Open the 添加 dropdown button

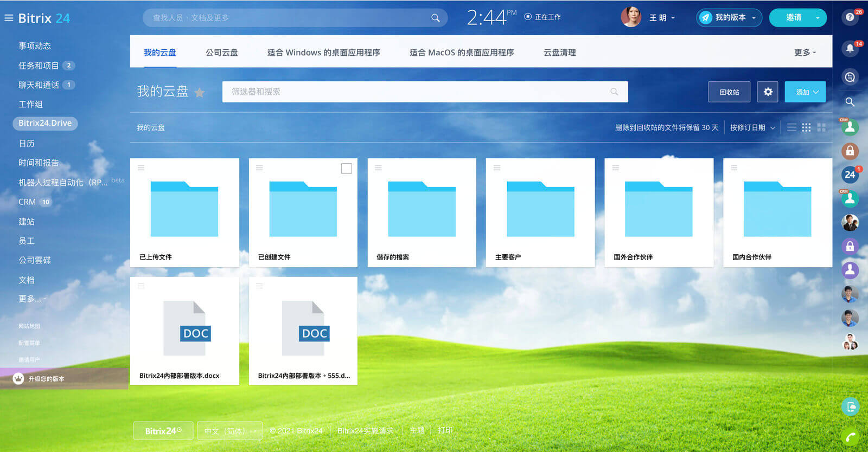(805, 92)
